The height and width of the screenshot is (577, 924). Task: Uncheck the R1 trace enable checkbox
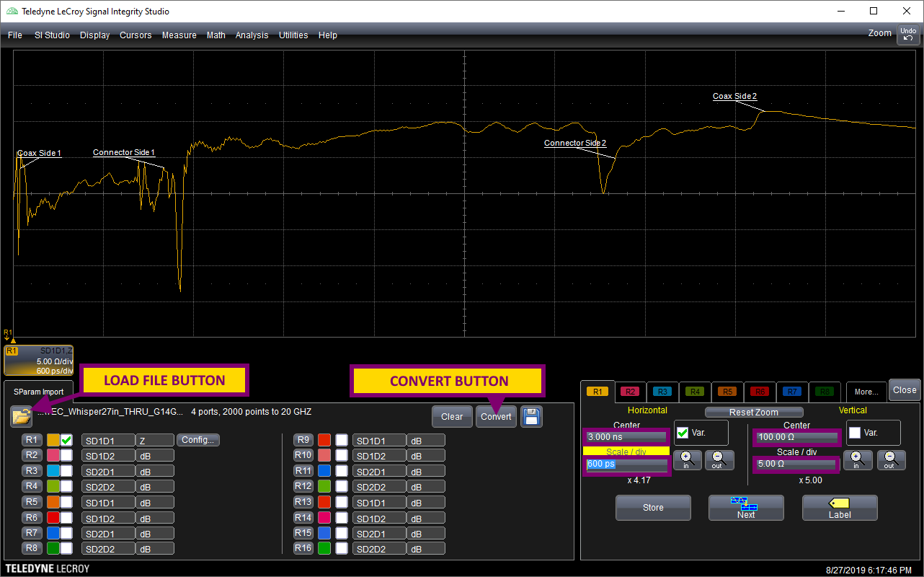coord(66,440)
